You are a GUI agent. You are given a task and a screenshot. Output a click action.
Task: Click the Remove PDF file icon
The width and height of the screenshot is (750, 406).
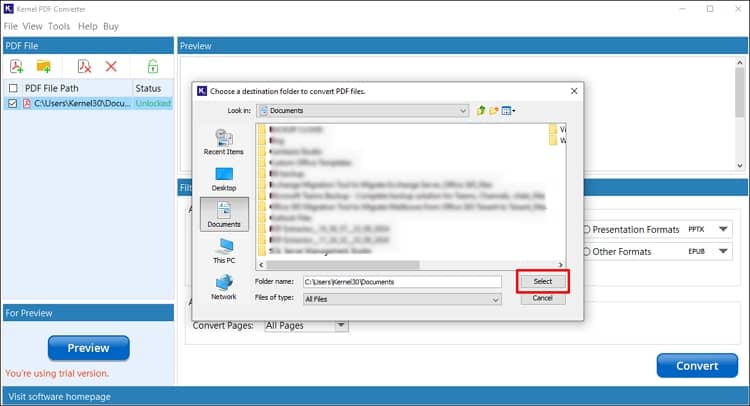84,66
